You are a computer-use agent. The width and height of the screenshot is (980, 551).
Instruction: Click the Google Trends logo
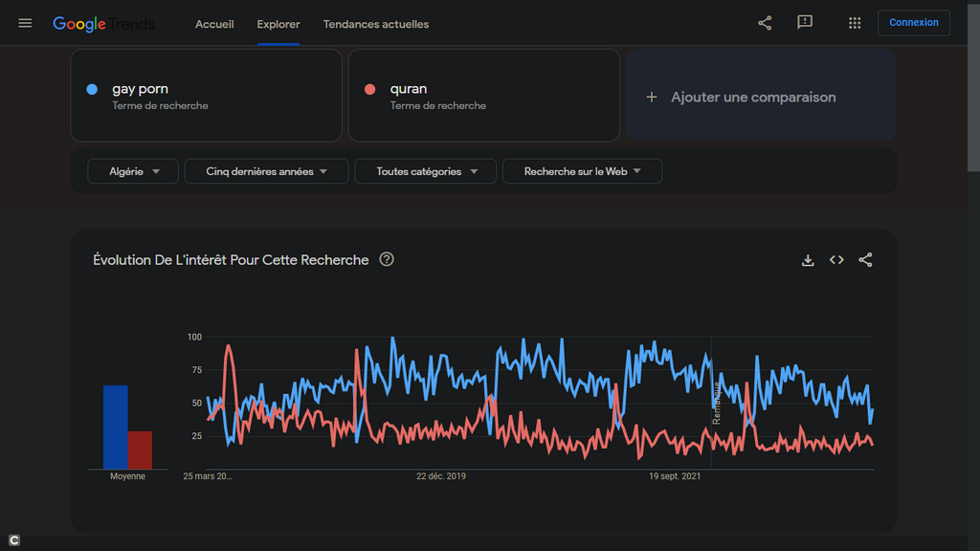pos(103,24)
